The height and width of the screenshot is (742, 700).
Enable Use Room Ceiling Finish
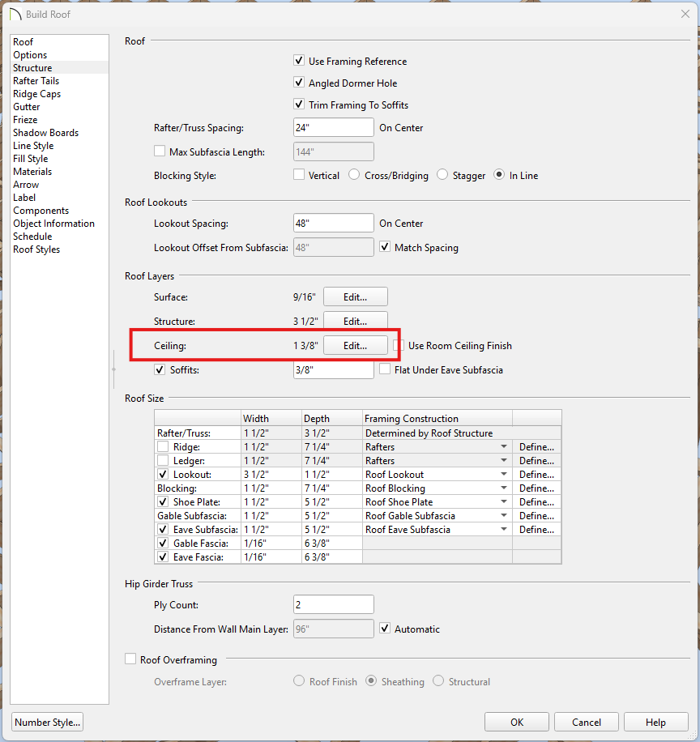pos(400,345)
